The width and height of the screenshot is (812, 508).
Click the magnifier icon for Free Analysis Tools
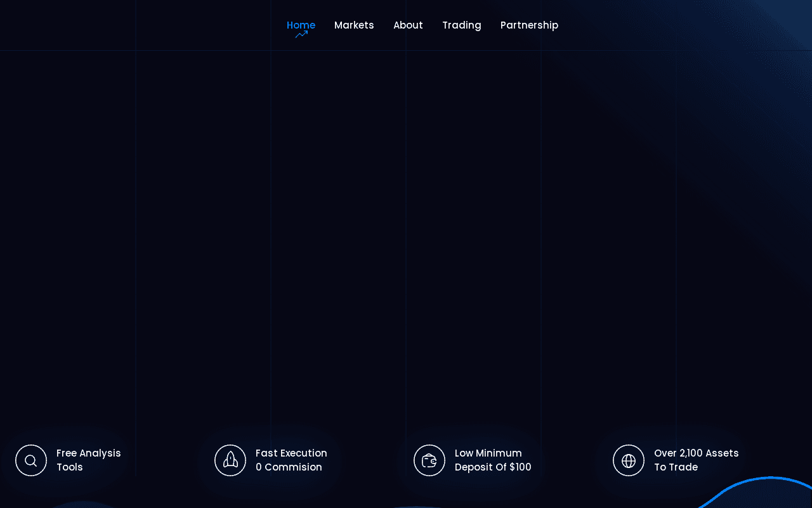31,460
